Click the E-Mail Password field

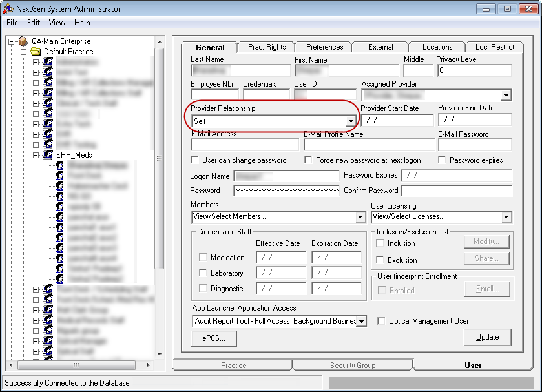coord(475,145)
